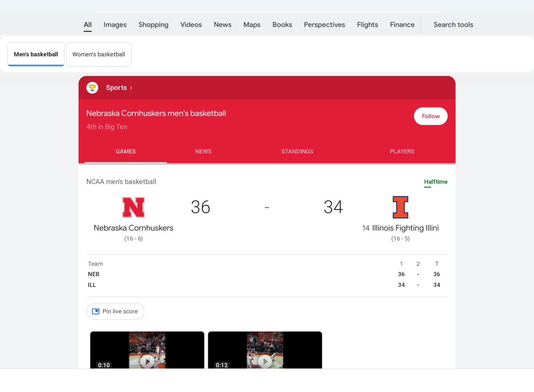
Task: Select the GAMES tab in the team card
Action: 126,152
